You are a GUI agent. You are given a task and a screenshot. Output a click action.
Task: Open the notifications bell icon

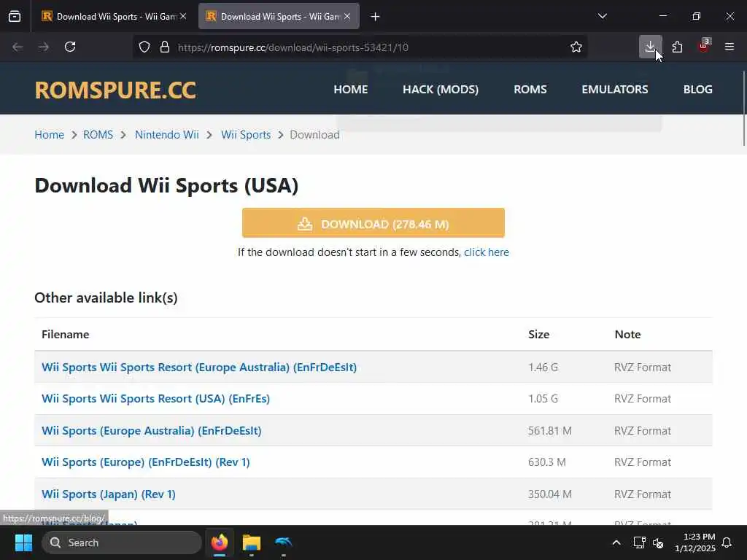[727, 542]
